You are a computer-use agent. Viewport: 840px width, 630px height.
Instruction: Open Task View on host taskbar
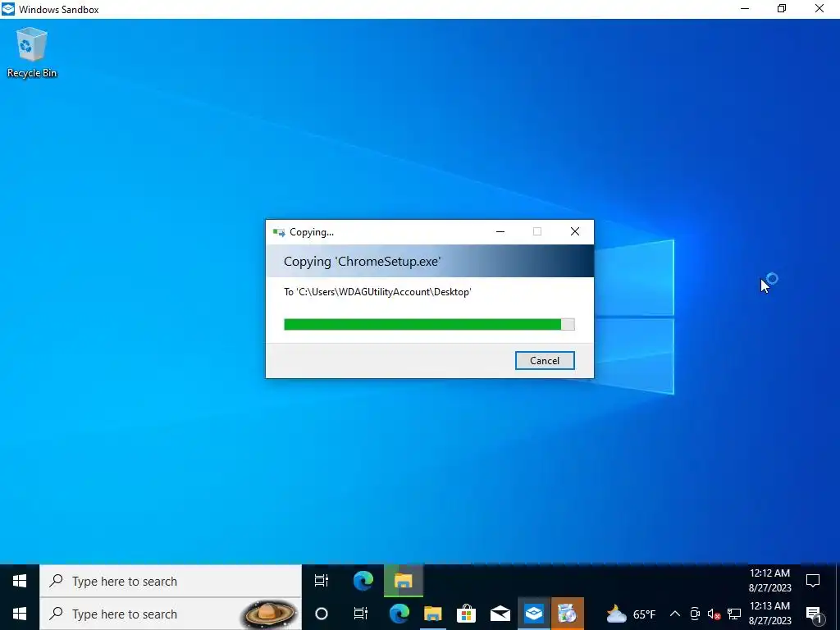tap(361, 614)
